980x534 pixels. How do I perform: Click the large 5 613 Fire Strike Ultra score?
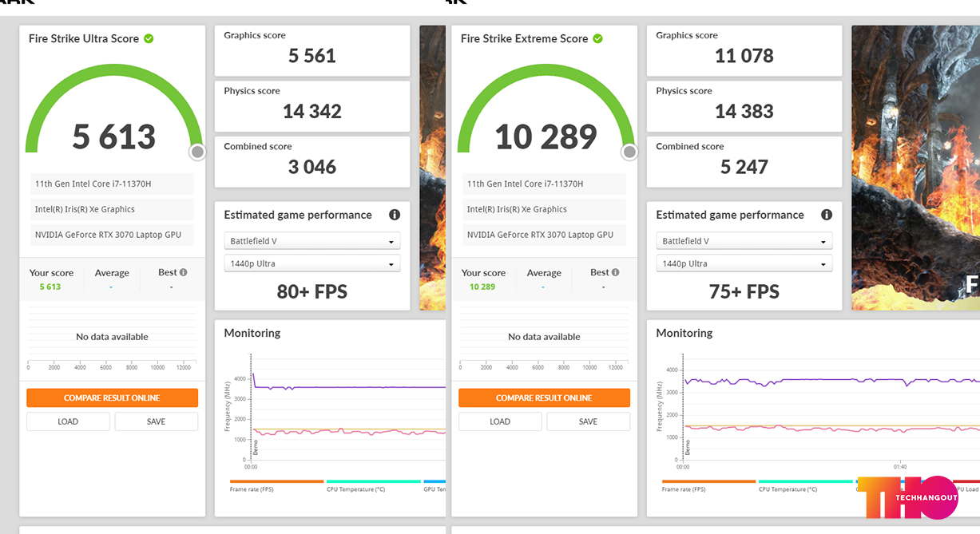pos(114,136)
